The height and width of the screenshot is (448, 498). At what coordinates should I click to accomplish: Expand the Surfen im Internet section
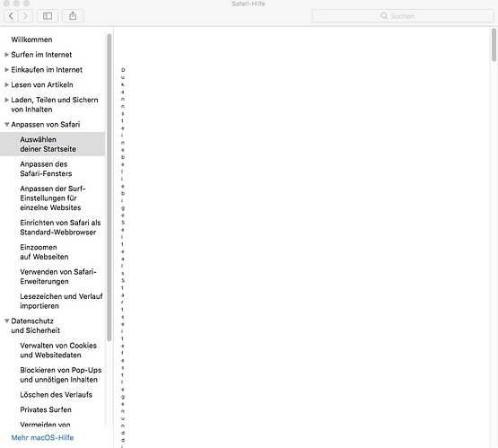(x=6, y=55)
